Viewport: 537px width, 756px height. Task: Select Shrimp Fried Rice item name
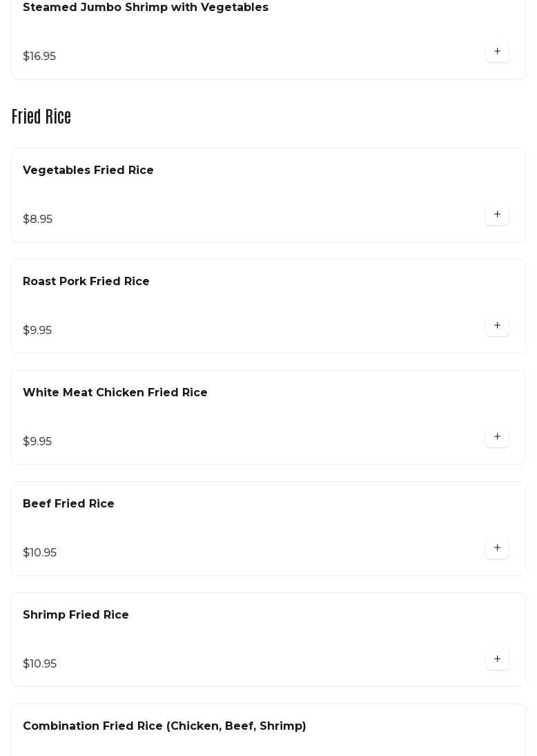76,615
